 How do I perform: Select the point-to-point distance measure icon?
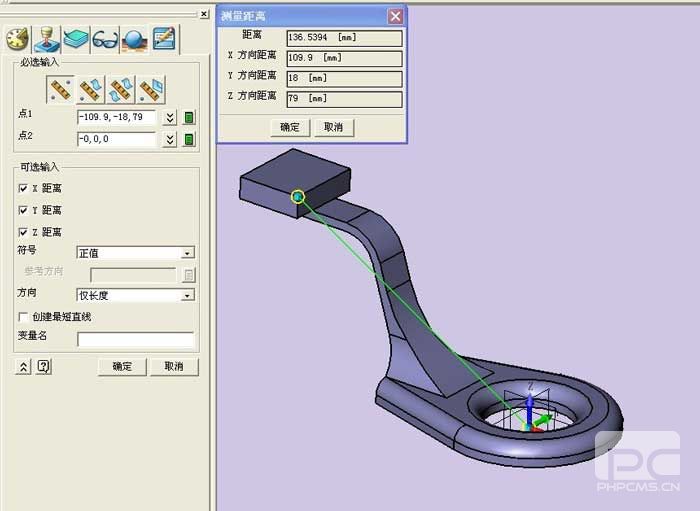(62, 90)
